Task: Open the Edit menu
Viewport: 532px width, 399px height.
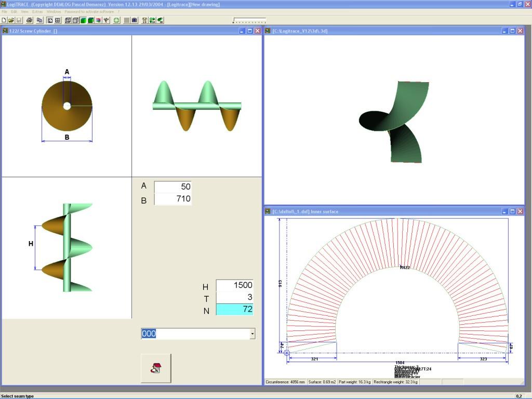Action: coord(14,11)
